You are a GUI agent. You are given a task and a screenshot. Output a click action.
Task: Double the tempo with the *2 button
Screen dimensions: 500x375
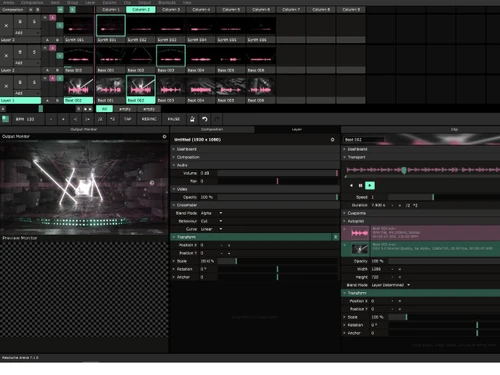pos(112,119)
